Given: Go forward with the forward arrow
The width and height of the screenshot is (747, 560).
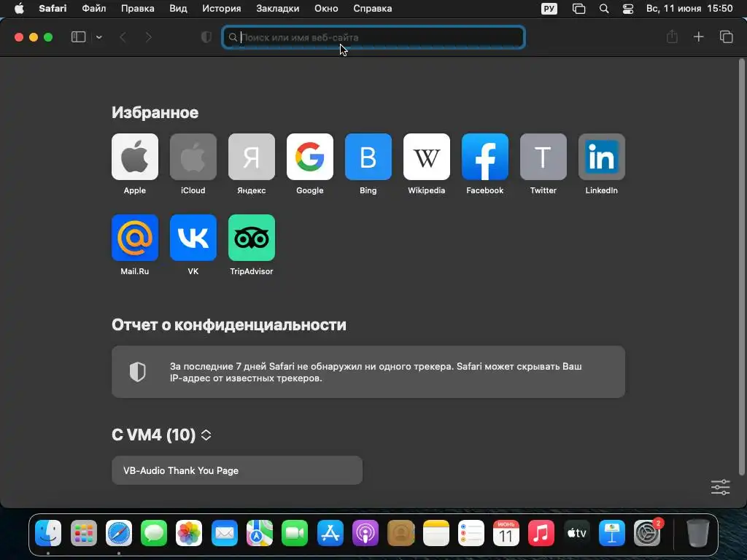Looking at the screenshot, I should tap(148, 37).
